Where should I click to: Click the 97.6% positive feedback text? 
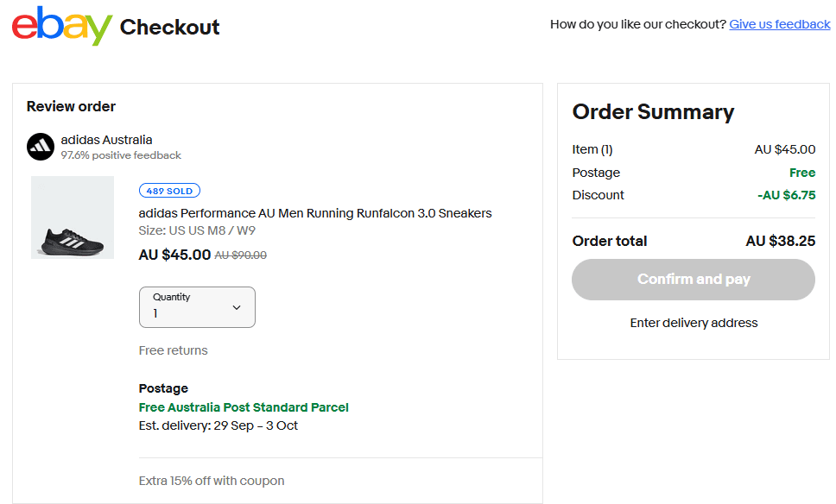click(121, 155)
